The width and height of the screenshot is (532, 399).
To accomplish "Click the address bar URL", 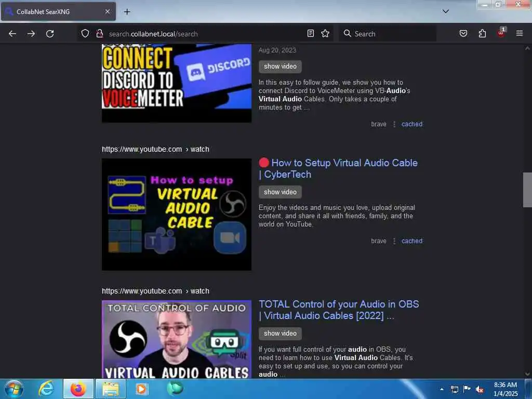I will (x=153, y=34).
